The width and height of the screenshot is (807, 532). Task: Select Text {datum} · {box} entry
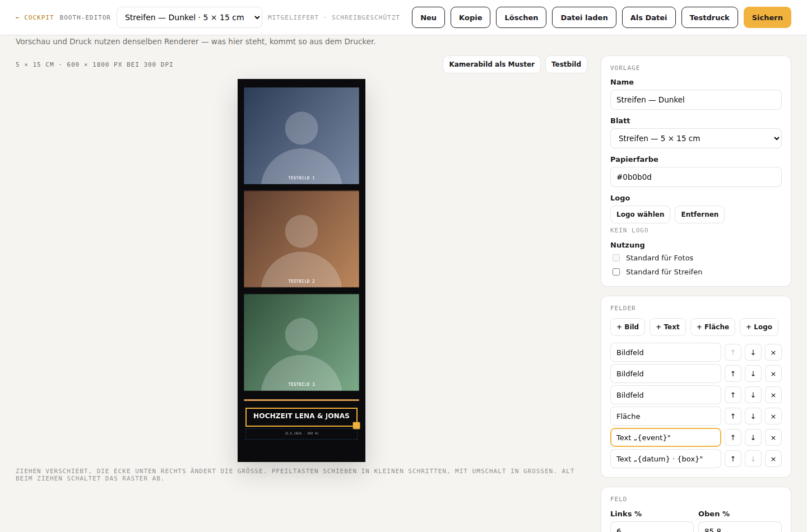(665, 459)
